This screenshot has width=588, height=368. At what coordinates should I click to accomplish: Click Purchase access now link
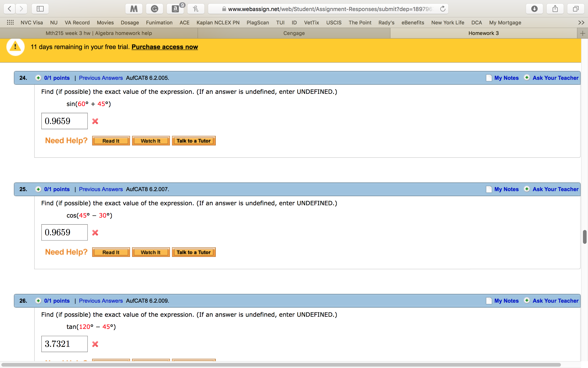pos(165,47)
